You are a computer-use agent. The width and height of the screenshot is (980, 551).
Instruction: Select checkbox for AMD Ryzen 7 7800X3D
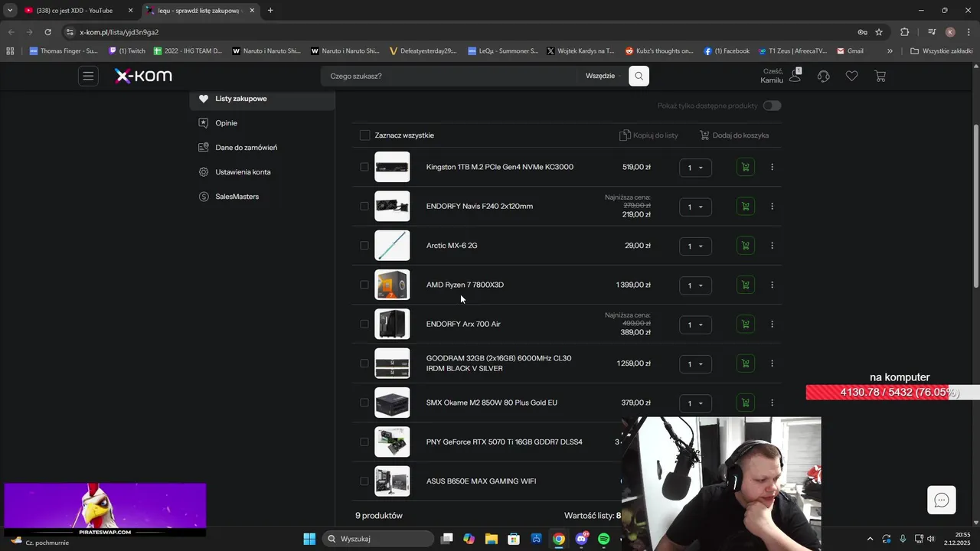[x=364, y=285]
